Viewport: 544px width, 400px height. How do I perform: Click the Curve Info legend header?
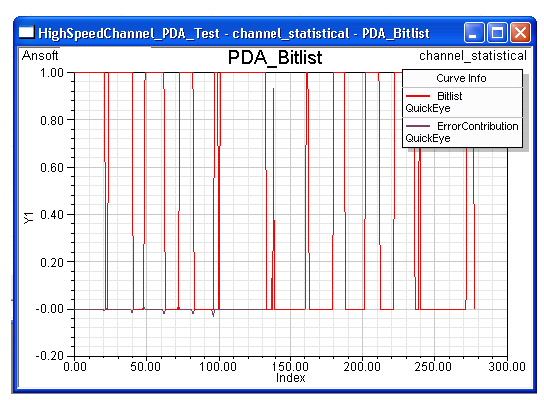coord(461,78)
